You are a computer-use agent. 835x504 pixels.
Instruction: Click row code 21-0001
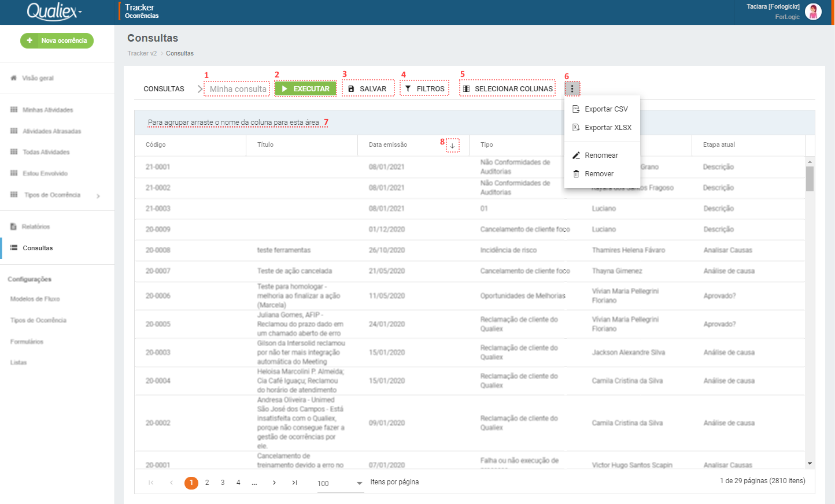tap(158, 167)
